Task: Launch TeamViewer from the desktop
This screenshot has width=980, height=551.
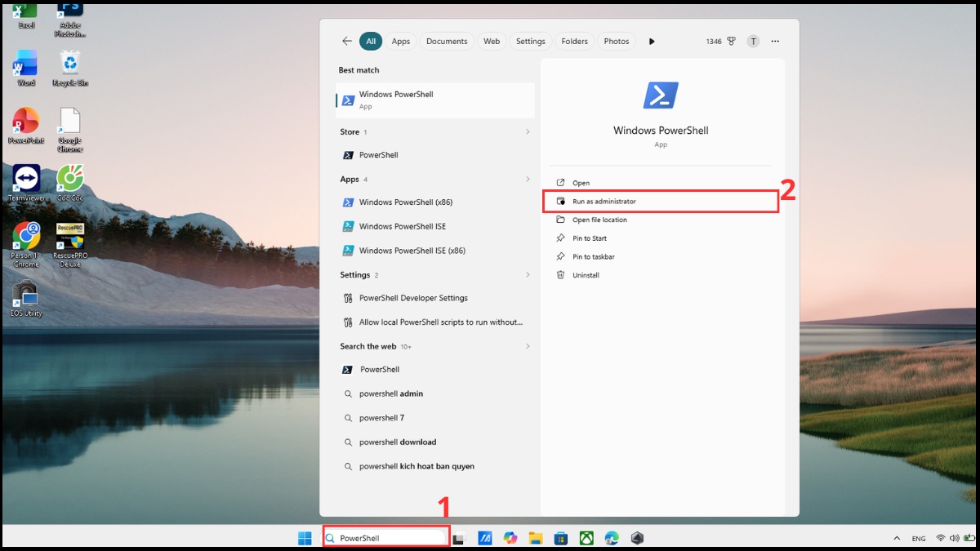Action: (x=26, y=184)
